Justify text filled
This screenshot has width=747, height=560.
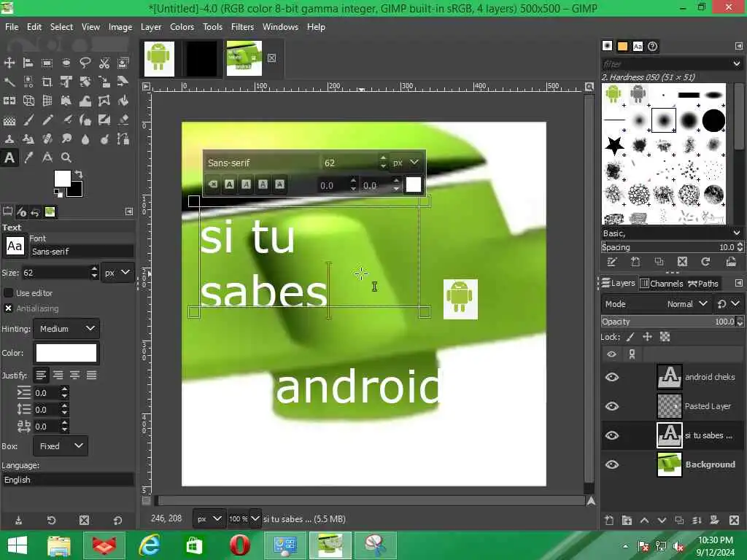tap(91, 376)
